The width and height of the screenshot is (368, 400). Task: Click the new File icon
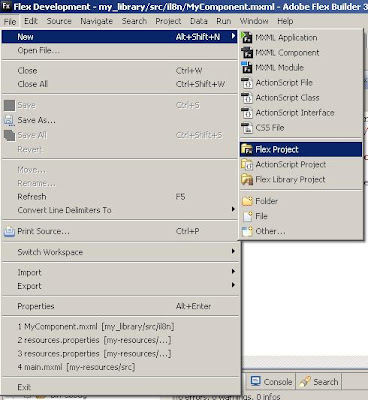point(247,216)
